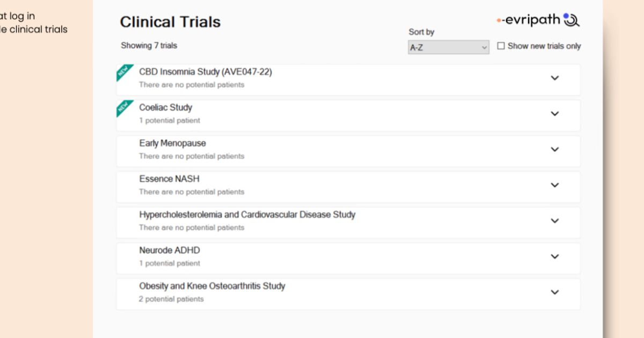Expand the CBD Insomnia Study card
Screen dimensions: 644x338
pos(555,78)
